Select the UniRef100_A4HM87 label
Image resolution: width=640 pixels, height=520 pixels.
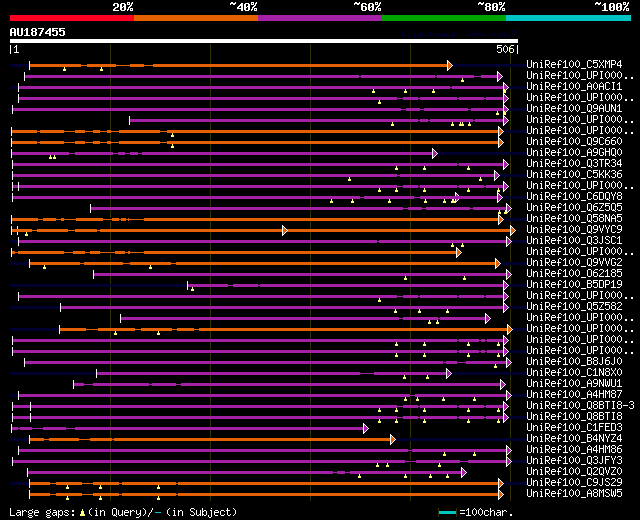(574, 395)
